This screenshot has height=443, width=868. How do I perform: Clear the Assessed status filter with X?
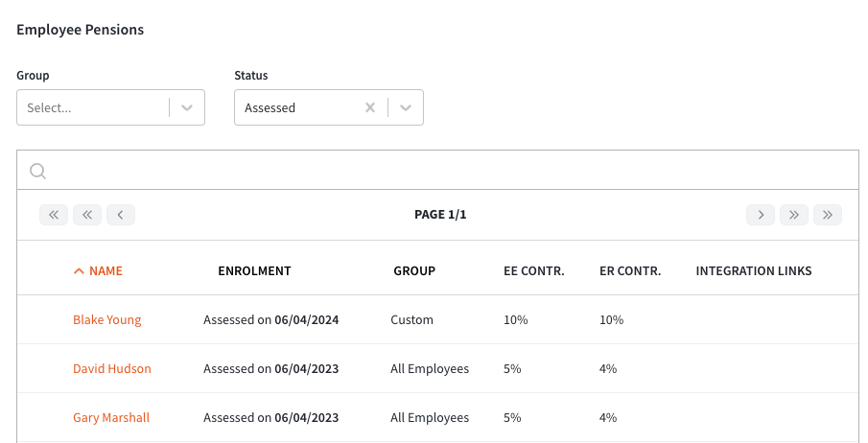click(370, 107)
